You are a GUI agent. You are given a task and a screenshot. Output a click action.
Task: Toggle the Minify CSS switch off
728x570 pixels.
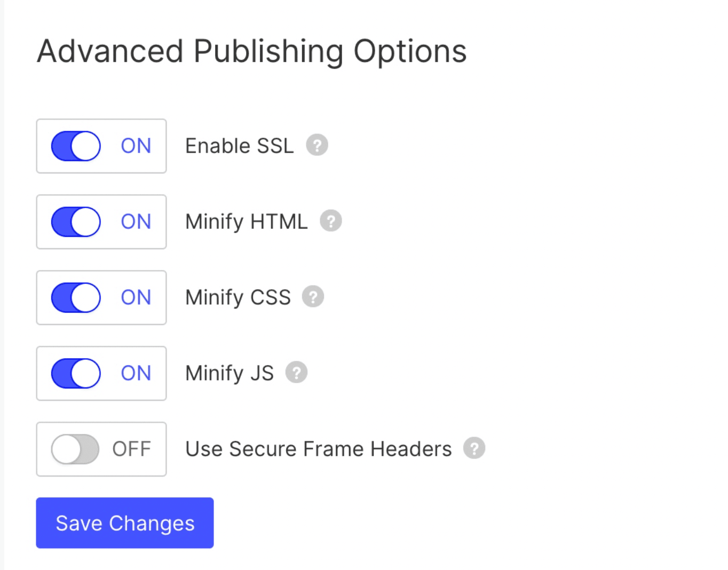tap(76, 298)
